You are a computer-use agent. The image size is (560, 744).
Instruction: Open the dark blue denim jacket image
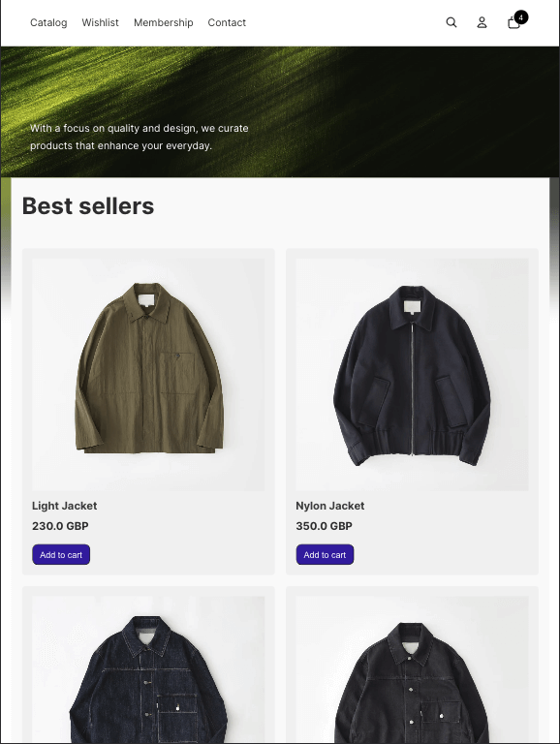click(148, 669)
